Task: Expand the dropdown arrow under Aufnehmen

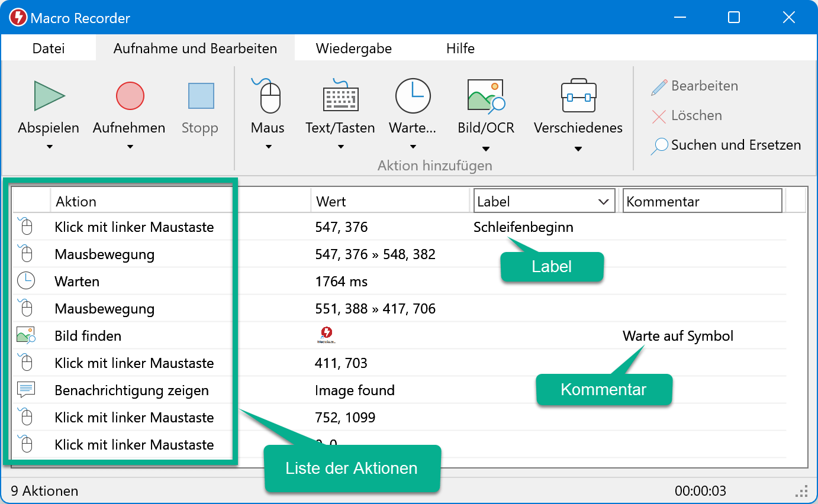Action: pyautogui.click(x=130, y=147)
